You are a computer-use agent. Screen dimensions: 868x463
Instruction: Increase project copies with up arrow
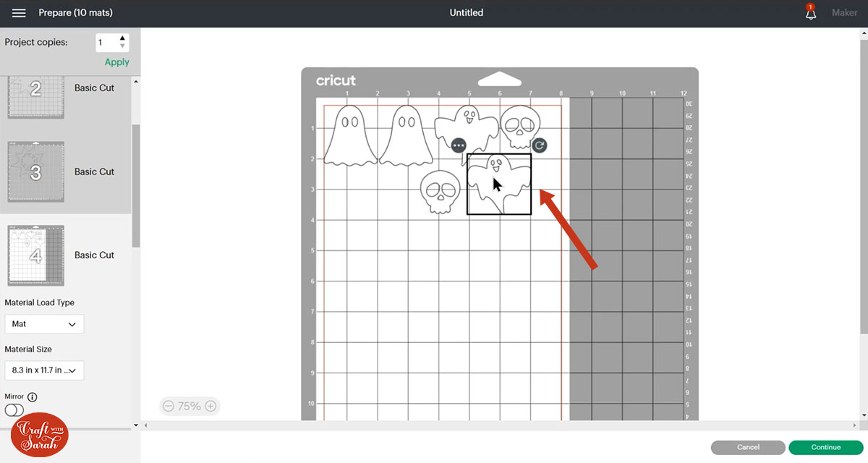pos(122,38)
